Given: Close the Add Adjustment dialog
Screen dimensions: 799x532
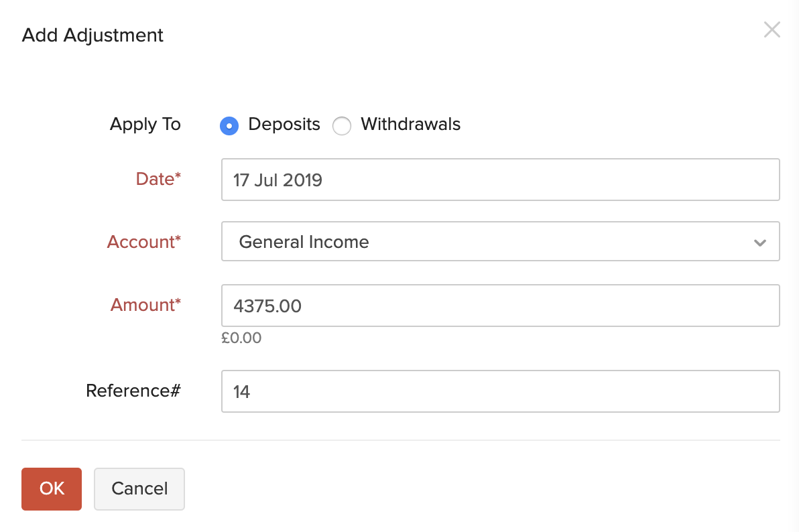Looking at the screenshot, I should tap(772, 29).
